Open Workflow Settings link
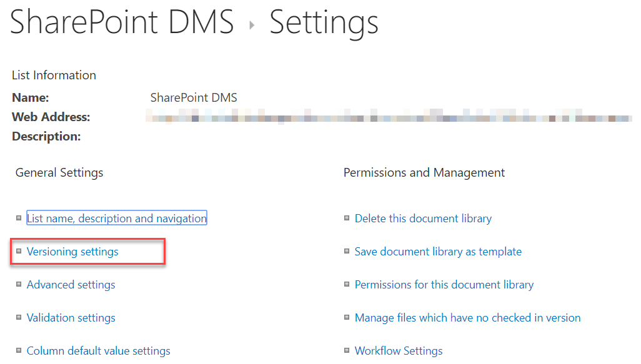 398,351
